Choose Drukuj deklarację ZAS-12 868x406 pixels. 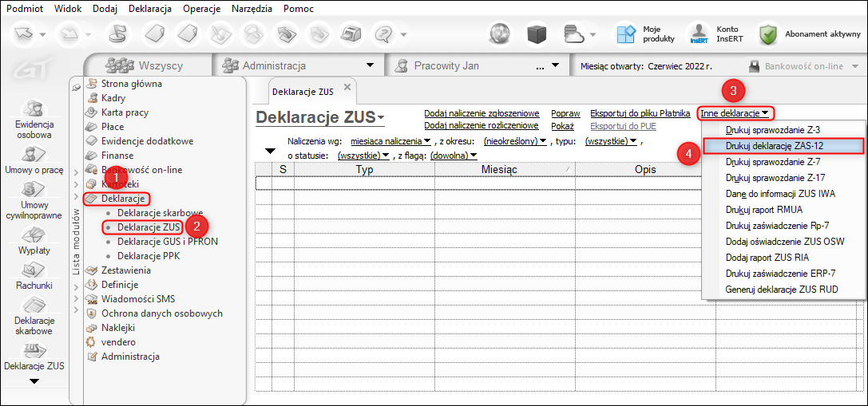(x=783, y=145)
